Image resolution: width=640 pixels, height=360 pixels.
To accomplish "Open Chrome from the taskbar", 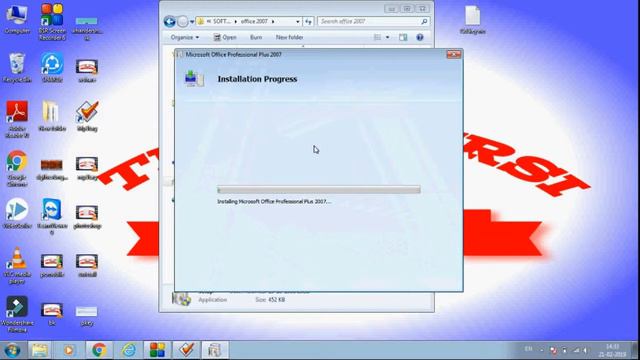I will tap(99, 350).
